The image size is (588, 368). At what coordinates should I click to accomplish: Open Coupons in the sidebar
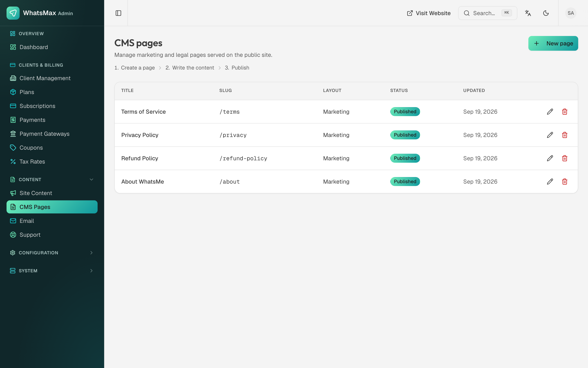click(x=52, y=148)
